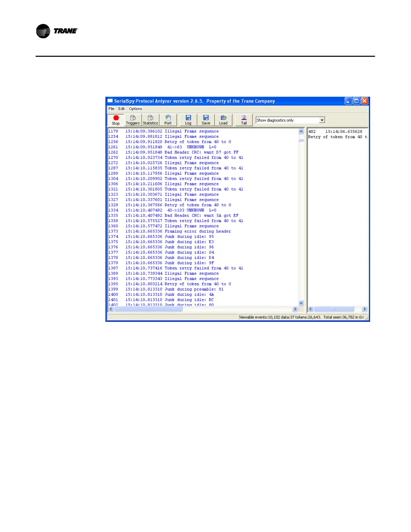Select row 1375 Junk during idle: E3

pyautogui.click(x=161, y=242)
